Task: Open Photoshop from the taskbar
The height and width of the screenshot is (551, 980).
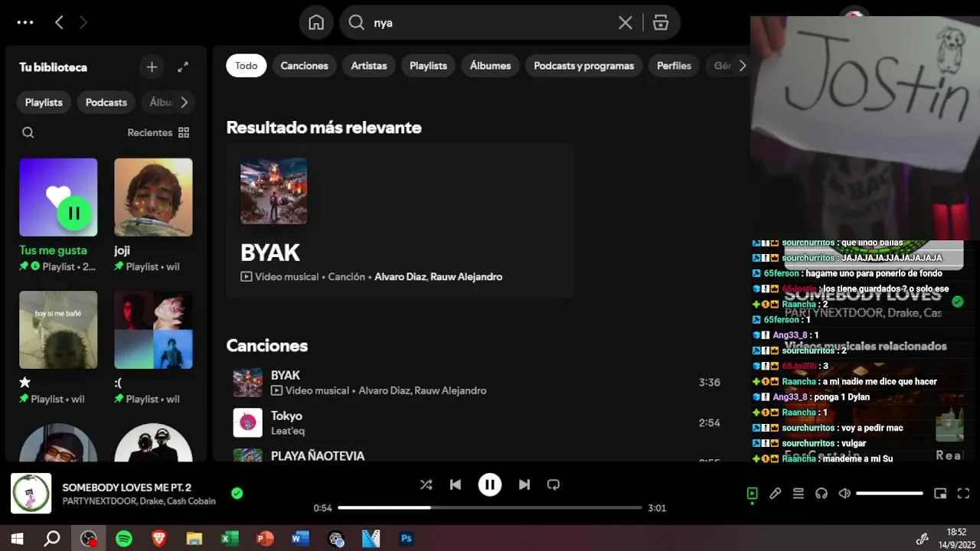Action: (407, 539)
